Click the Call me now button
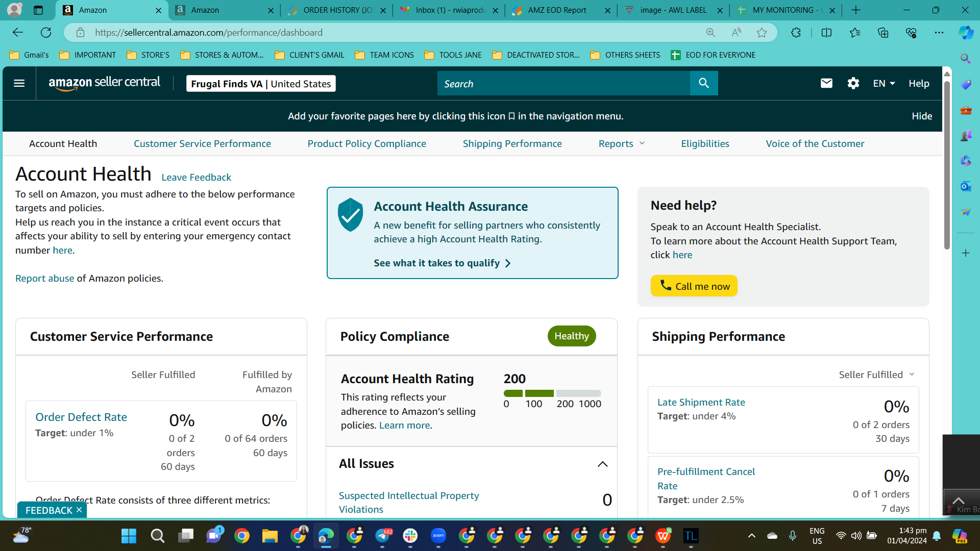The width and height of the screenshot is (980, 551). [x=694, y=286]
